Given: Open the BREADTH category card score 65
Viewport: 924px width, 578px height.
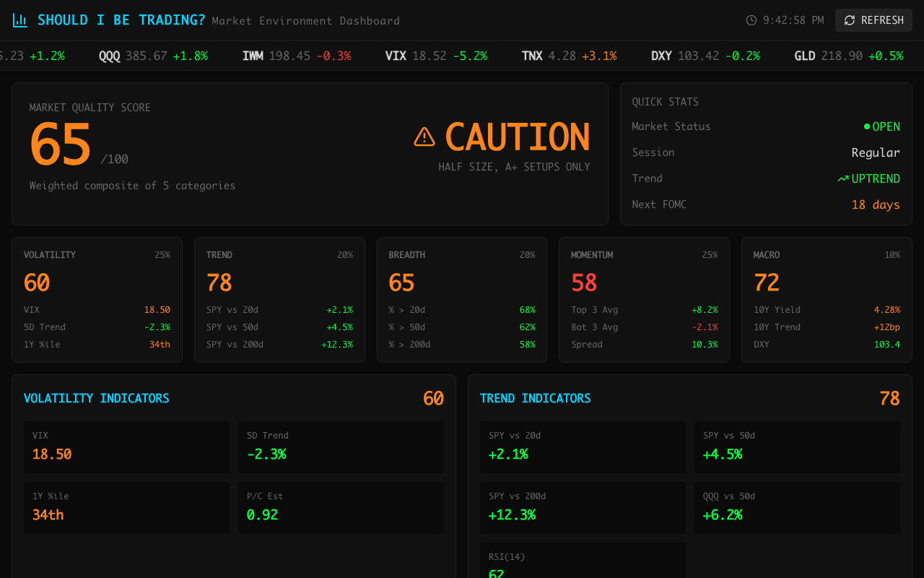Looking at the screenshot, I should (401, 282).
